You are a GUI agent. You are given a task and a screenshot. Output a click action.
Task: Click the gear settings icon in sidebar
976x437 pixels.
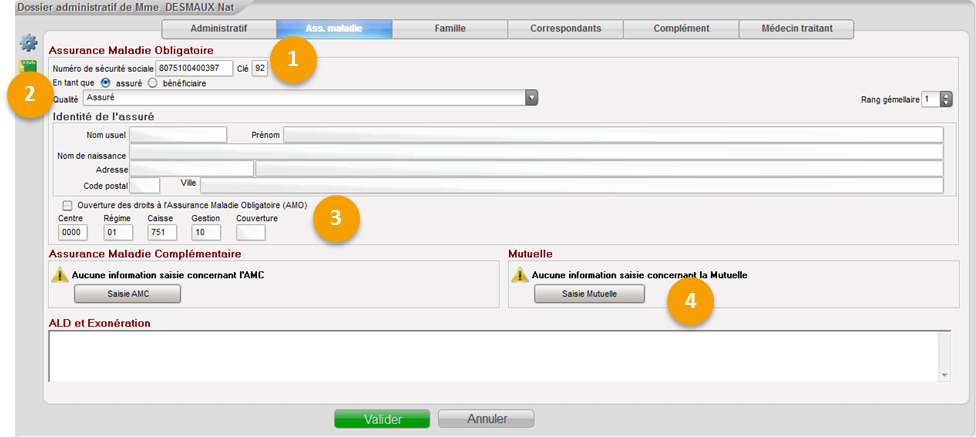coord(28,44)
